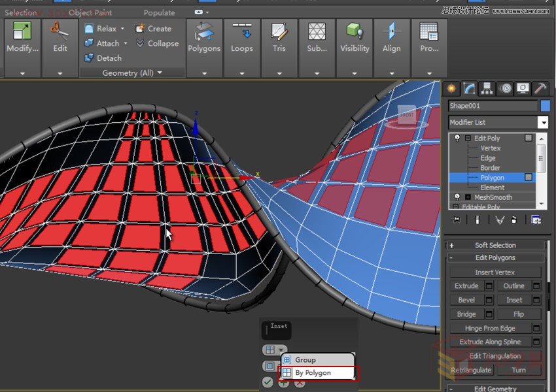556x392 pixels.
Task: Open Extrude Along Spline settings box
Action: pyautogui.click(x=536, y=342)
